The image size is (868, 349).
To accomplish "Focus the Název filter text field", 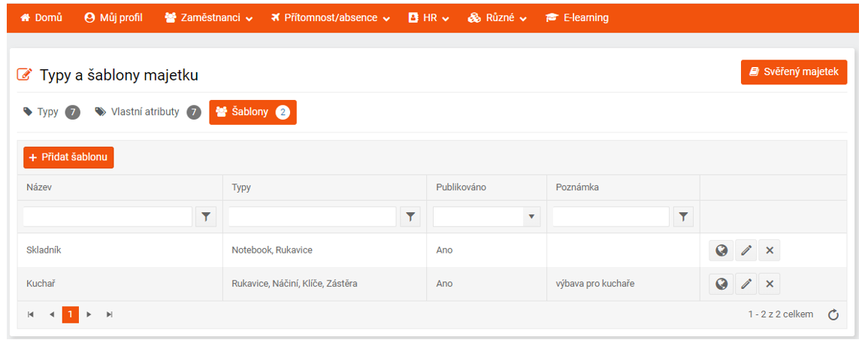I will click(x=107, y=217).
